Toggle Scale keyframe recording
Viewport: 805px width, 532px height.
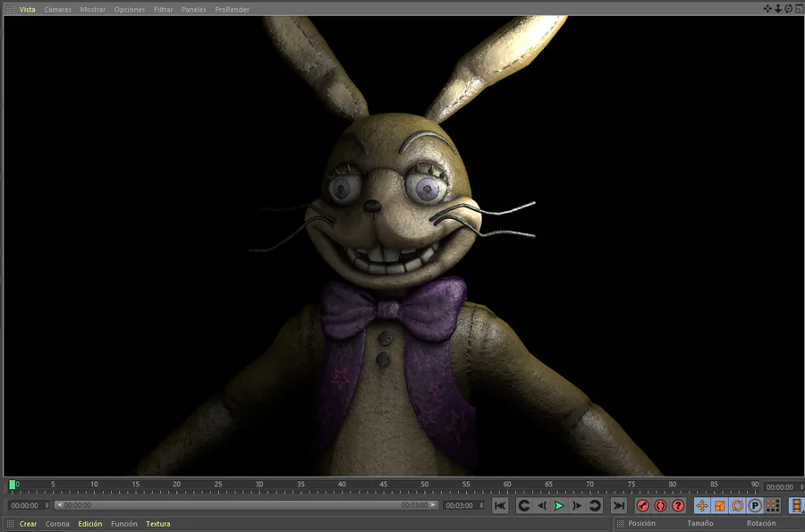click(720, 506)
